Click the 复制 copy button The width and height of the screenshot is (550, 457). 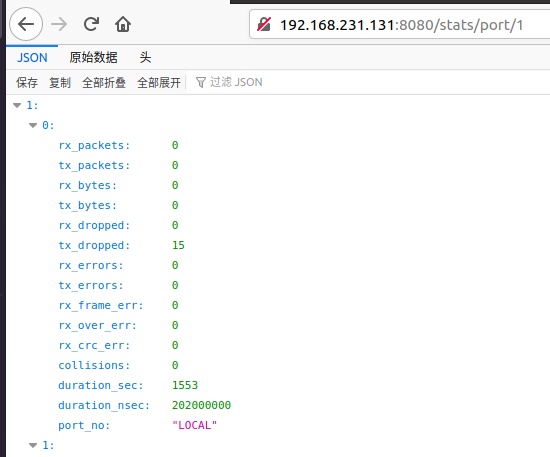point(60,83)
